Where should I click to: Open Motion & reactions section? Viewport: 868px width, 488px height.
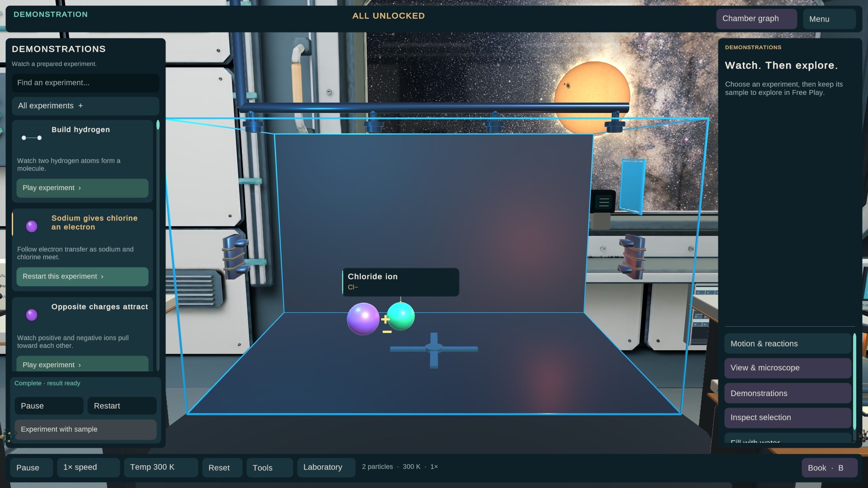tap(788, 343)
